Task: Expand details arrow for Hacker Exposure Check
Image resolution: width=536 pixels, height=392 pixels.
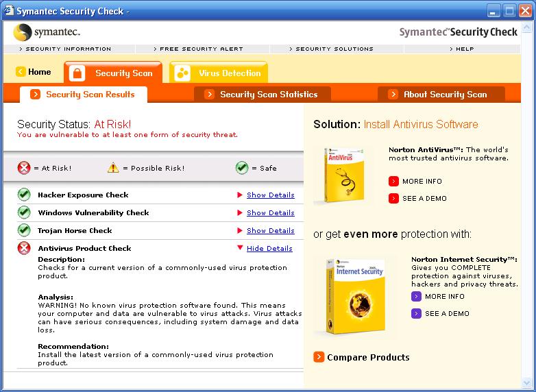Action: pos(240,195)
